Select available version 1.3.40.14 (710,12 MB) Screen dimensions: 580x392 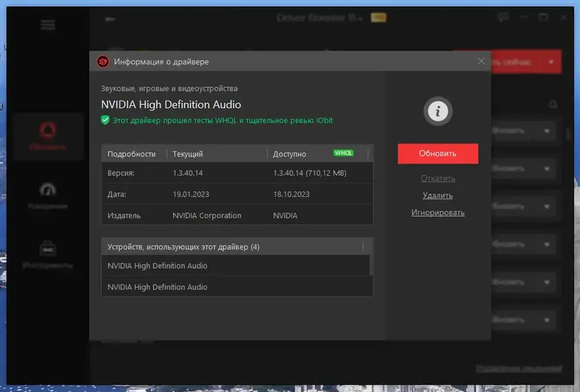coord(310,173)
